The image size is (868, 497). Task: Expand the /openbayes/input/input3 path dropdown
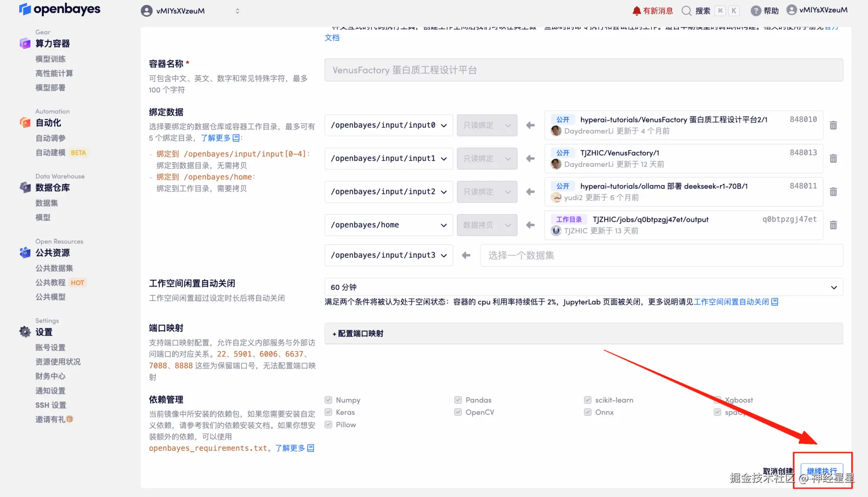click(388, 255)
